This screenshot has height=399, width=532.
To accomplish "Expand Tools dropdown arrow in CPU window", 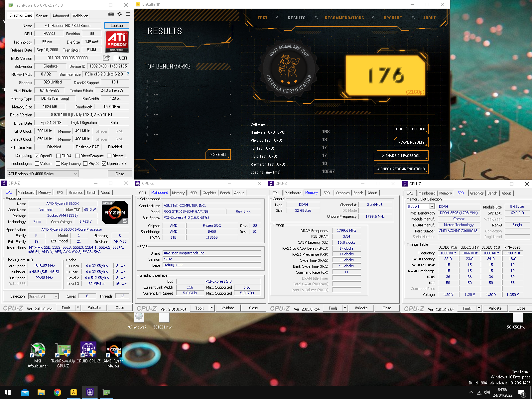I will click(78, 308).
